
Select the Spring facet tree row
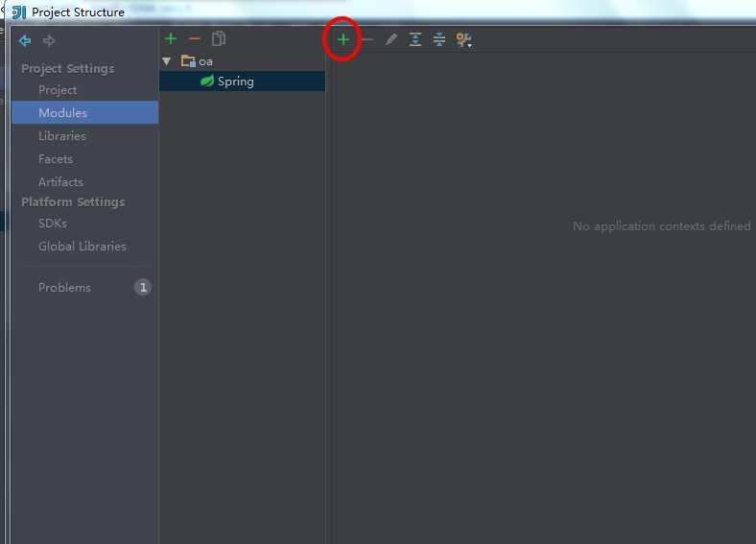coord(242,81)
